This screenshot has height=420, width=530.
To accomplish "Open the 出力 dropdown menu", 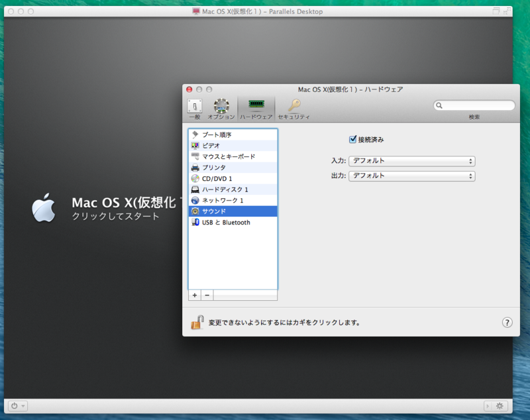I will pos(411,176).
